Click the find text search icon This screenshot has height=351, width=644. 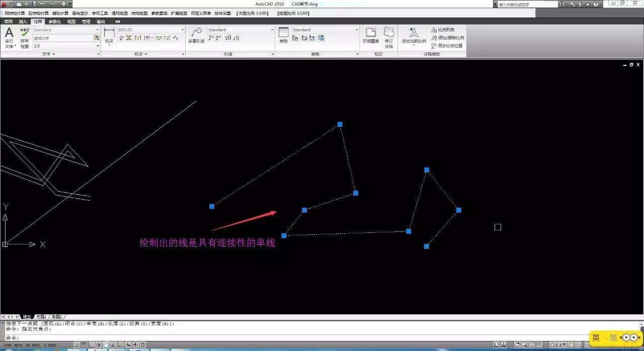pyautogui.click(x=96, y=38)
